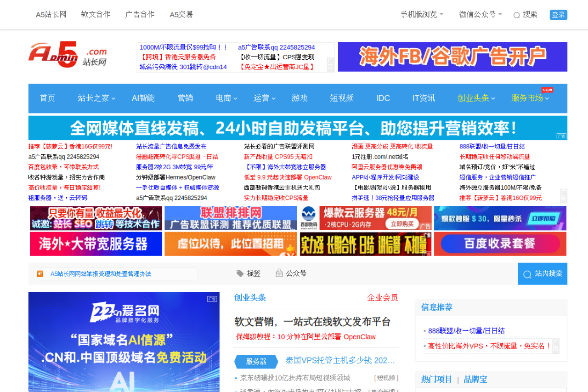The width and height of the screenshot is (588, 392).
Task: Open the 22.cn 爱名网 promotional banner
Action: (124, 342)
